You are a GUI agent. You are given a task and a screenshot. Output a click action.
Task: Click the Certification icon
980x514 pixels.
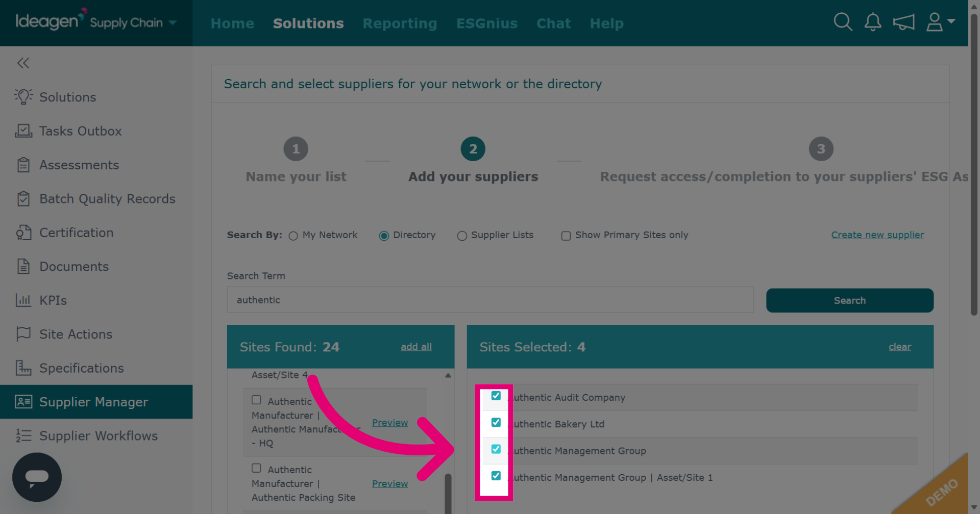23,233
